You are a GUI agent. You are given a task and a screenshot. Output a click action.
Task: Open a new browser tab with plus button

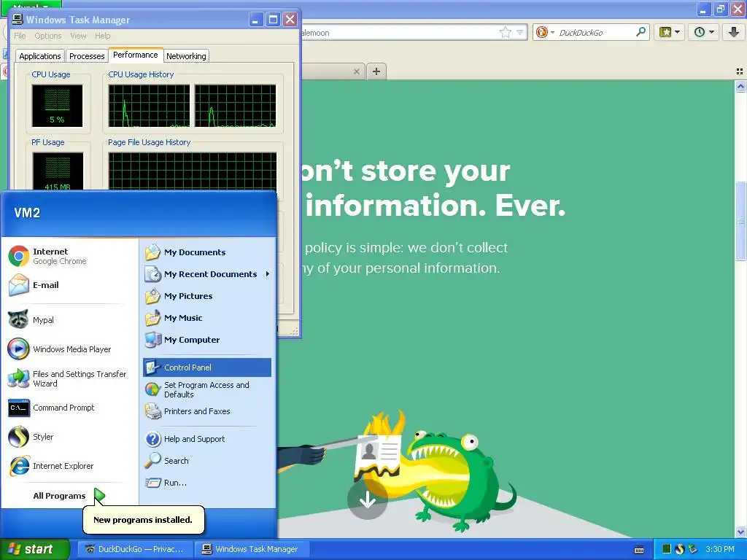coord(376,71)
